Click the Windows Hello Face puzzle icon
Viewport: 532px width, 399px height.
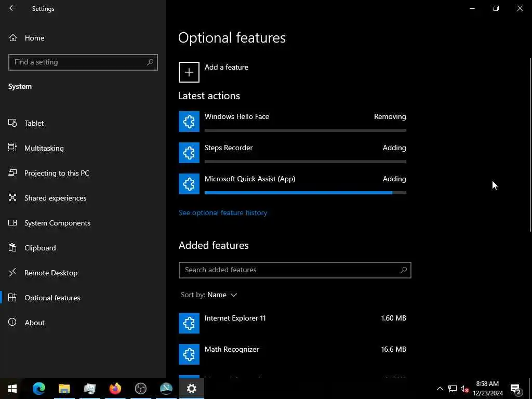189,122
